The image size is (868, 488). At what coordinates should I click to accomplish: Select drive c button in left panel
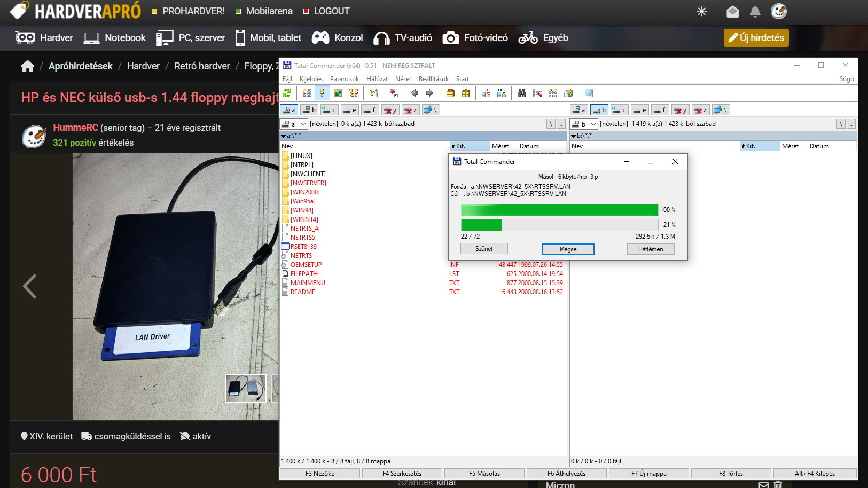pos(329,110)
